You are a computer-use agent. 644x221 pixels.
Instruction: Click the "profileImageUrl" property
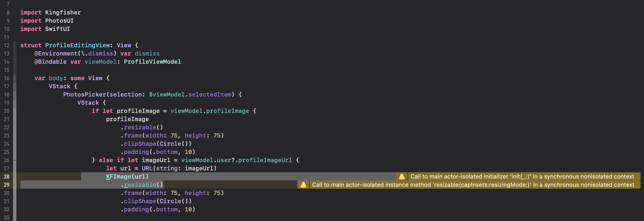[265, 160]
